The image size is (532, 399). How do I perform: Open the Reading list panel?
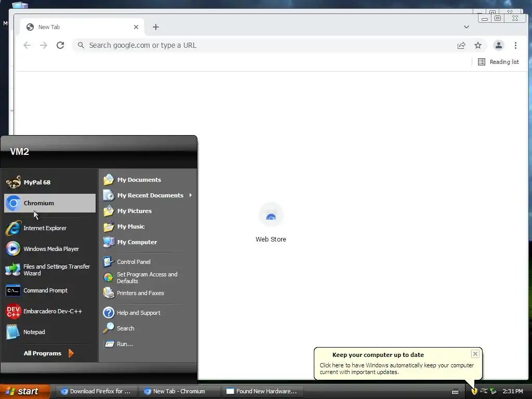click(498, 62)
